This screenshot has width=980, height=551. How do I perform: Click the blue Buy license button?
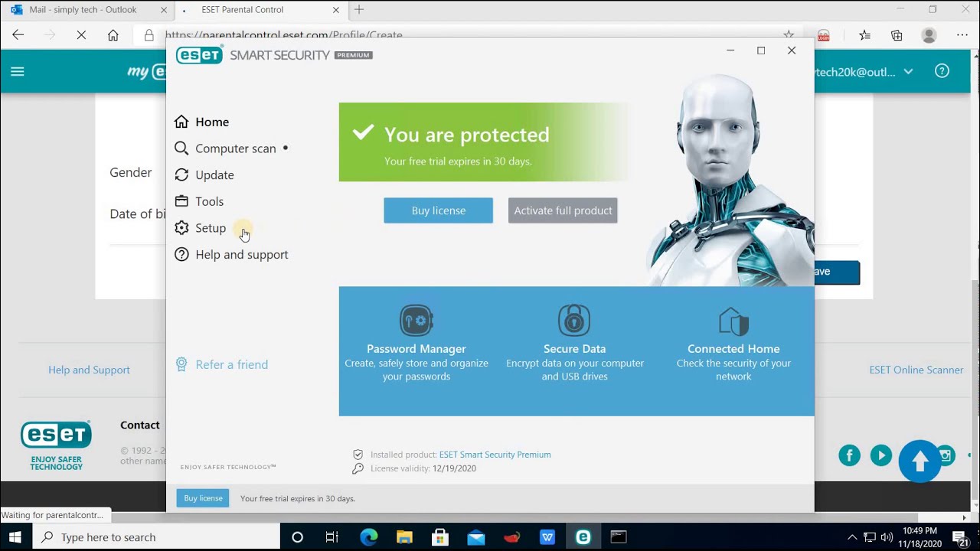[438, 210]
